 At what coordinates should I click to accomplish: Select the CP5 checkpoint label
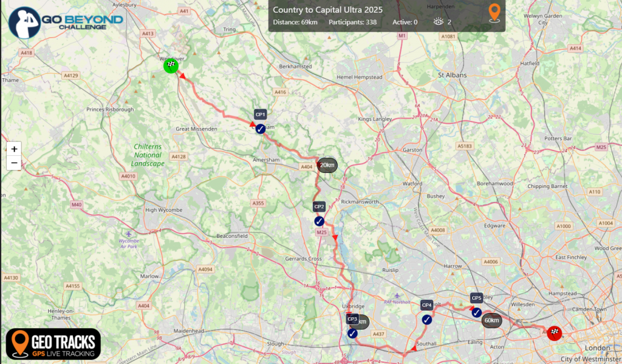[476, 298]
